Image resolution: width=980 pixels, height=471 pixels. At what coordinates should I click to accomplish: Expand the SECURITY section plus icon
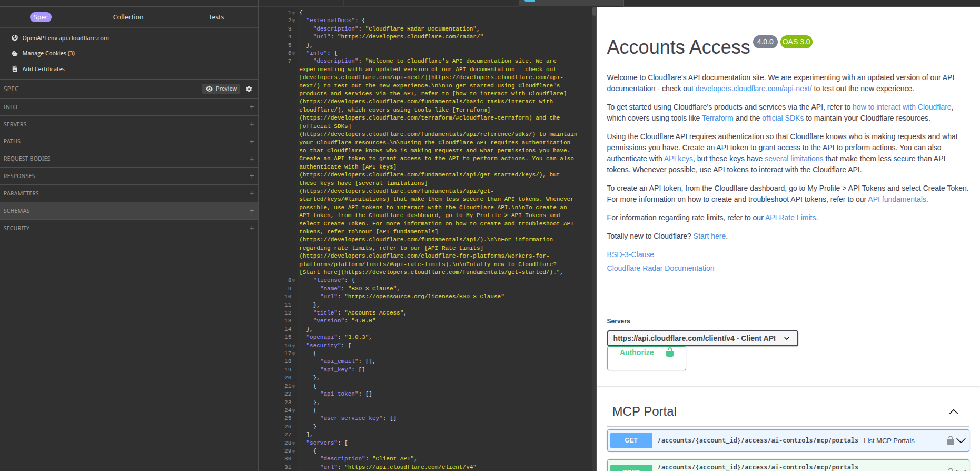tap(252, 228)
